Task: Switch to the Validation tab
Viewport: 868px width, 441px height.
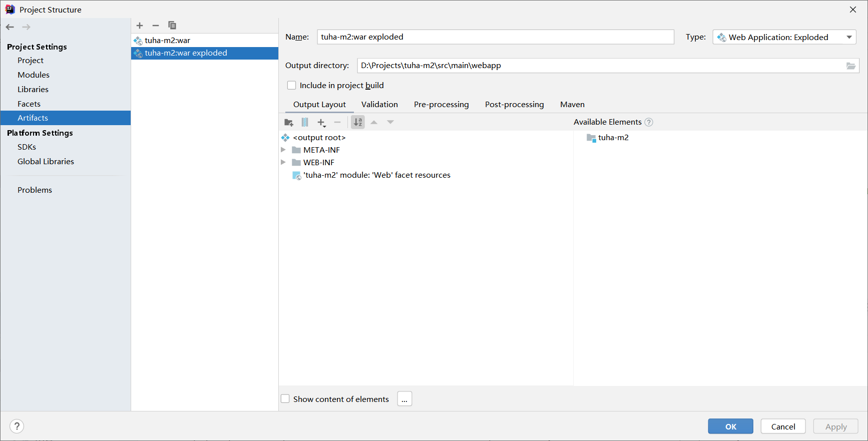Action: pos(379,104)
